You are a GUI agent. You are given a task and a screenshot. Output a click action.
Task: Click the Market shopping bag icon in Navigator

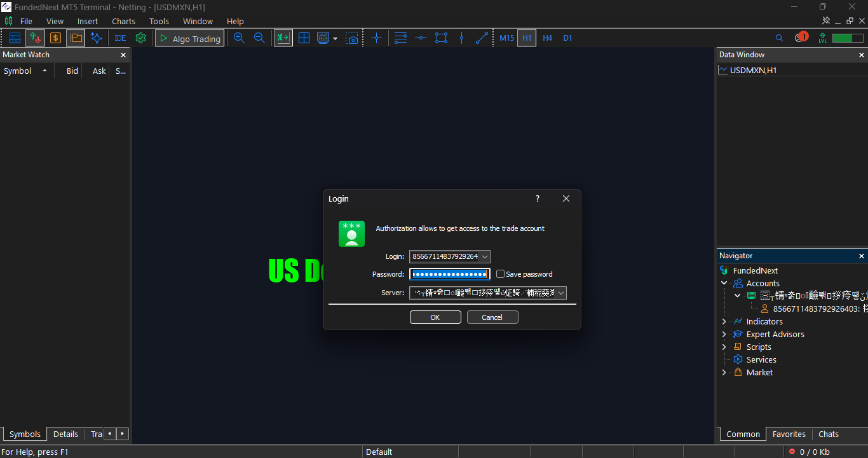(x=738, y=372)
